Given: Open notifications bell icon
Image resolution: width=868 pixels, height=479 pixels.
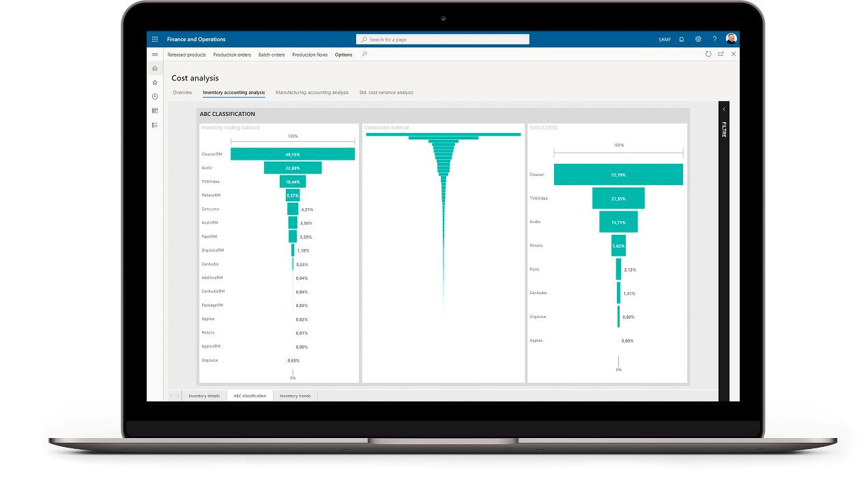Looking at the screenshot, I should tap(681, 40).
